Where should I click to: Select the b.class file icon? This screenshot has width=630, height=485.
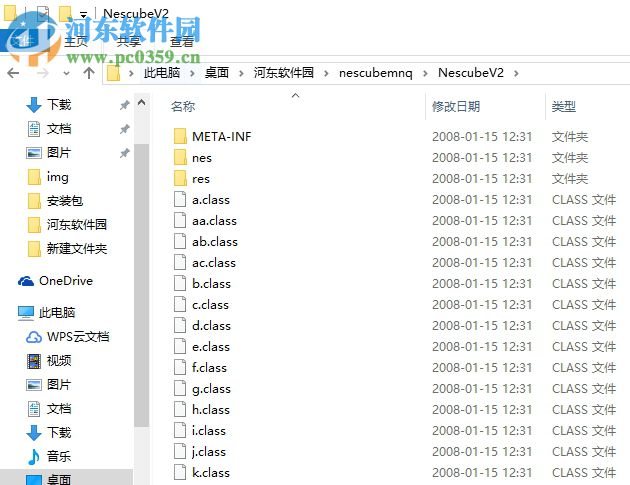(x=180, y=283)
